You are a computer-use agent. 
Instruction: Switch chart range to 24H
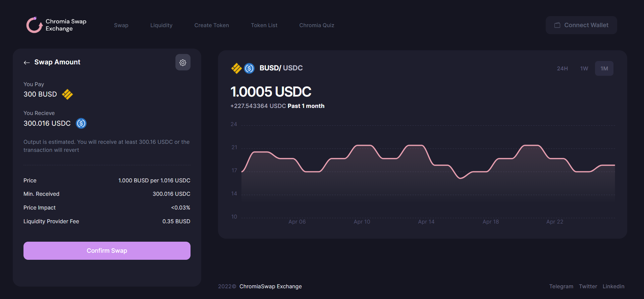tap(562, 68)
